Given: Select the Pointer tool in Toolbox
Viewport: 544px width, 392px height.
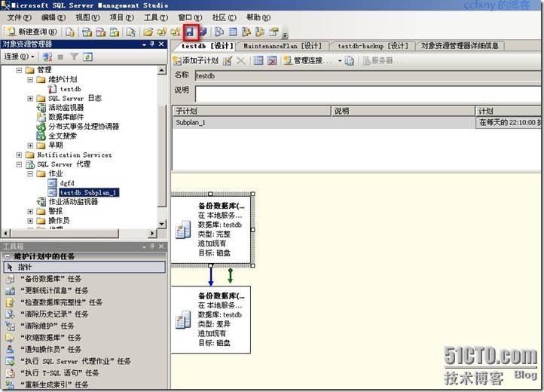Looking at the screenshot, I should [84, 267].
